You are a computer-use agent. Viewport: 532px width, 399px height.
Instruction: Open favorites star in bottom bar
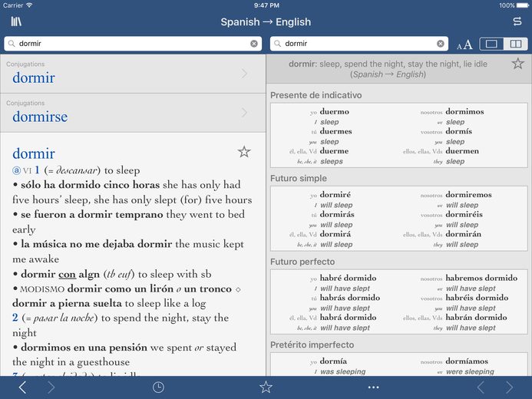point(266,387)
